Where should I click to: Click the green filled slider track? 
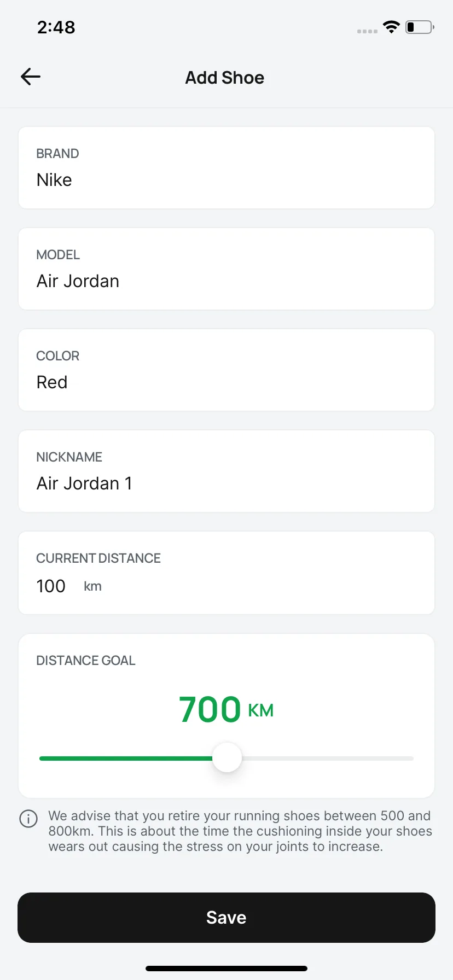pos(126,759)
